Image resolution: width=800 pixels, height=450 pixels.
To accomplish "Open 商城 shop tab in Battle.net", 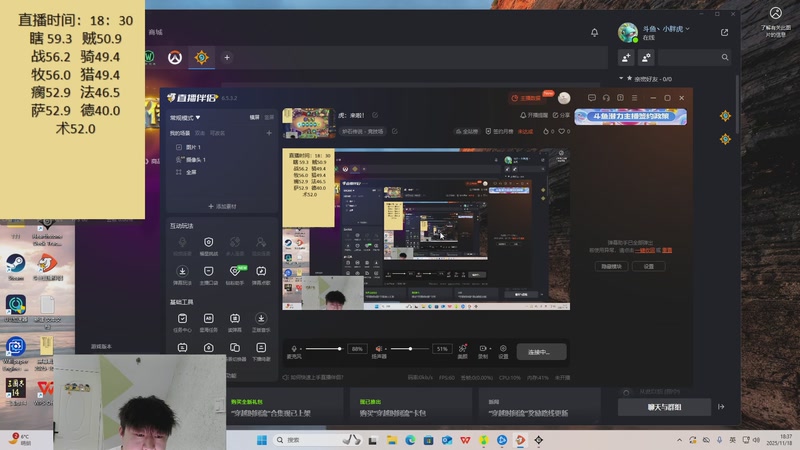I will (x=156, y=32).
